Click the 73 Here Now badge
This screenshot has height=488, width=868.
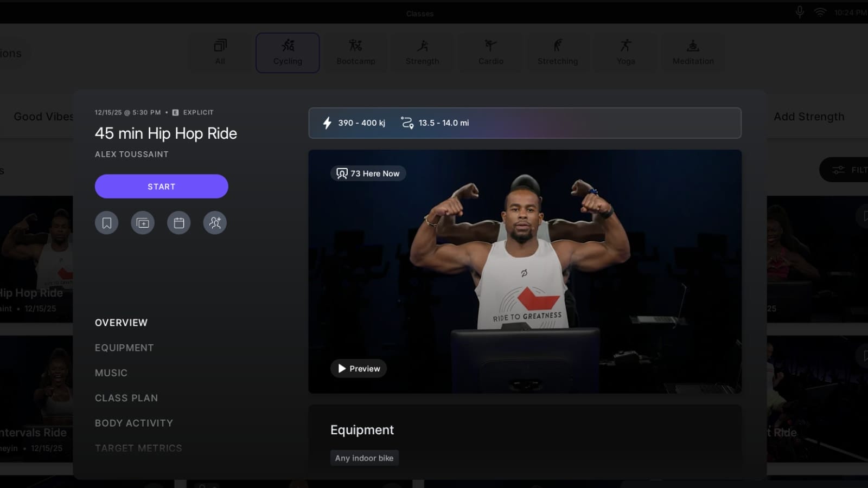pos(368,174)
